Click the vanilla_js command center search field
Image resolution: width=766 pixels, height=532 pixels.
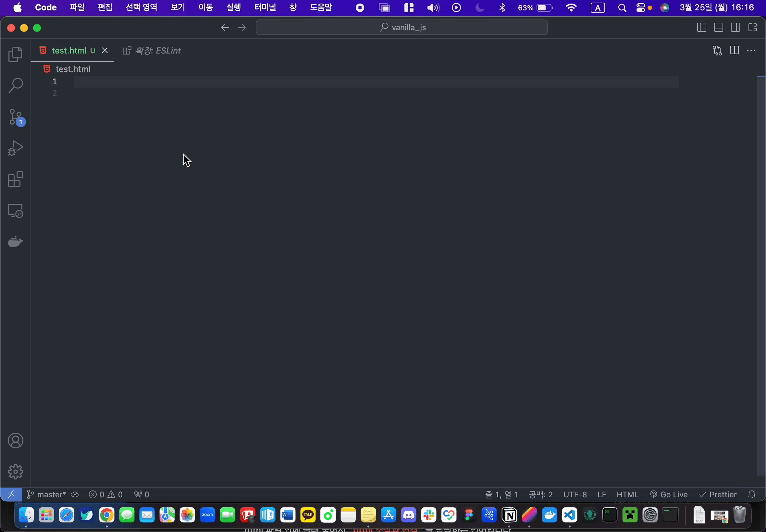(402, 27)
